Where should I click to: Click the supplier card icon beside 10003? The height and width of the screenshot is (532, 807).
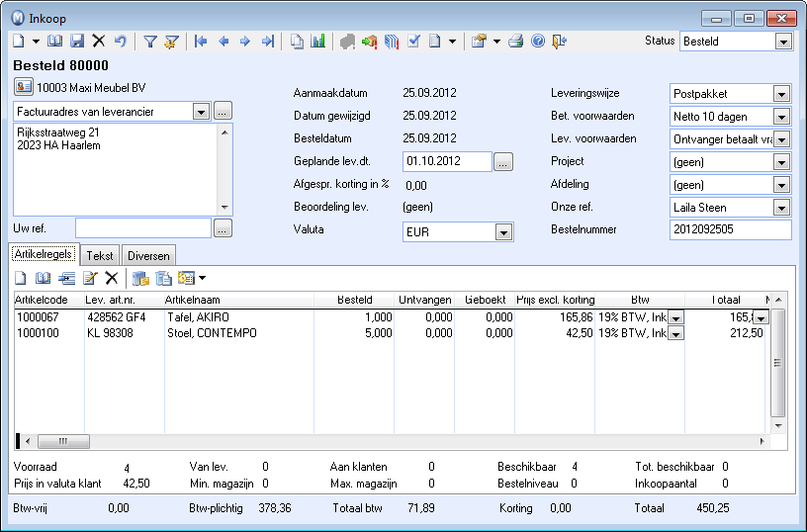(x=24, y=87)
